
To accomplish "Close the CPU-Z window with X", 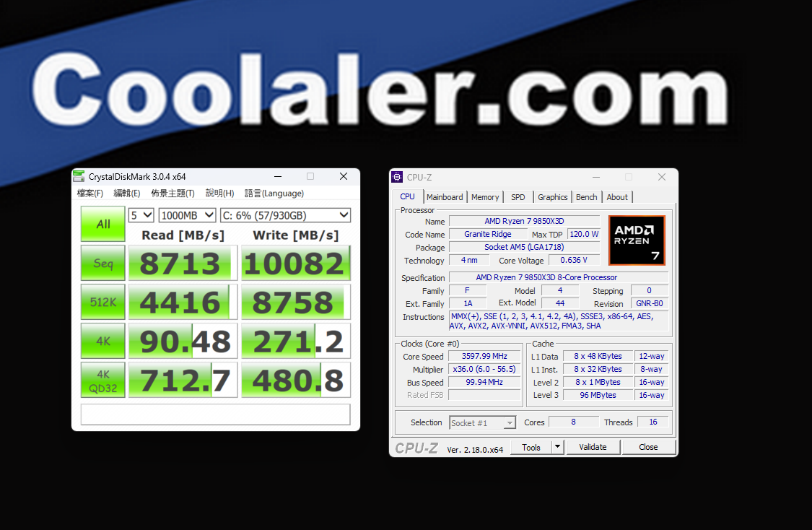I will [x=662, y=177].
